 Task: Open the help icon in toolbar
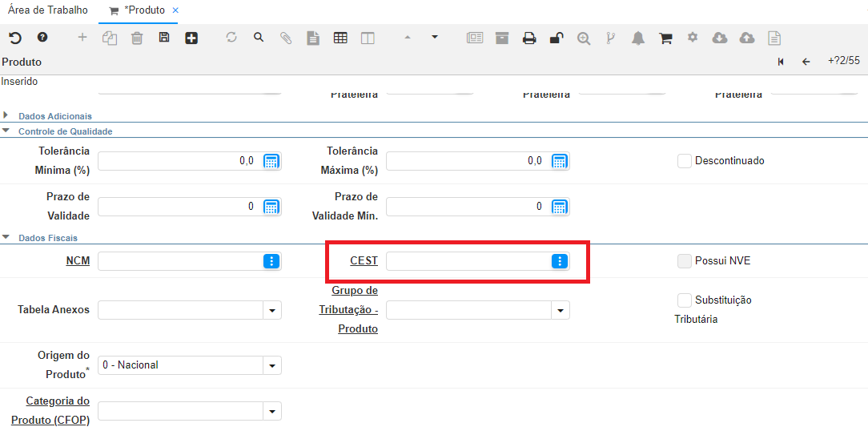[x=42, y=38]
